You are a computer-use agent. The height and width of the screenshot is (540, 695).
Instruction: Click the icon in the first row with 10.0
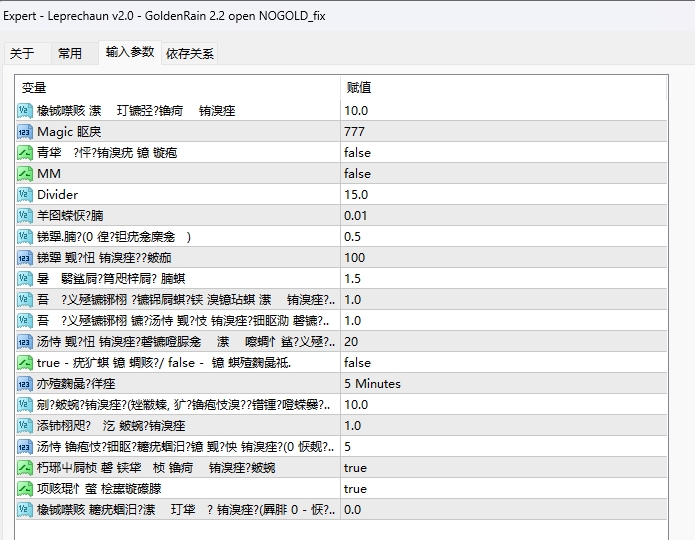coord(25,111)
